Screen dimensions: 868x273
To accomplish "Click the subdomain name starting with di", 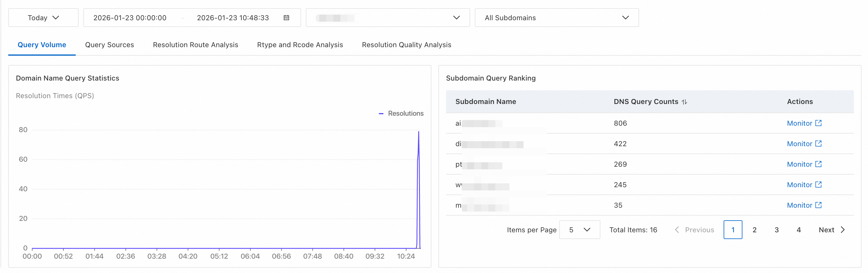I will pos(489,144).
